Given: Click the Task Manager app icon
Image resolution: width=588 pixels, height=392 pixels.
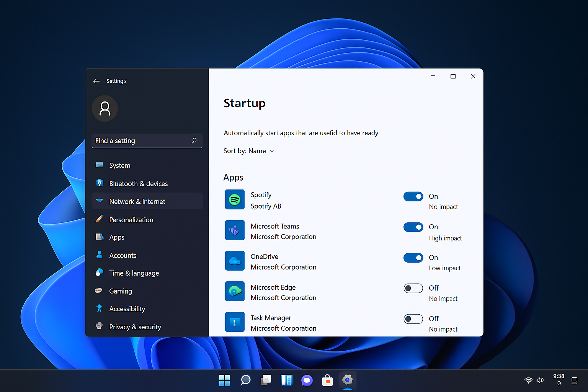Looking at the screenshot, I should coord(234,322).
